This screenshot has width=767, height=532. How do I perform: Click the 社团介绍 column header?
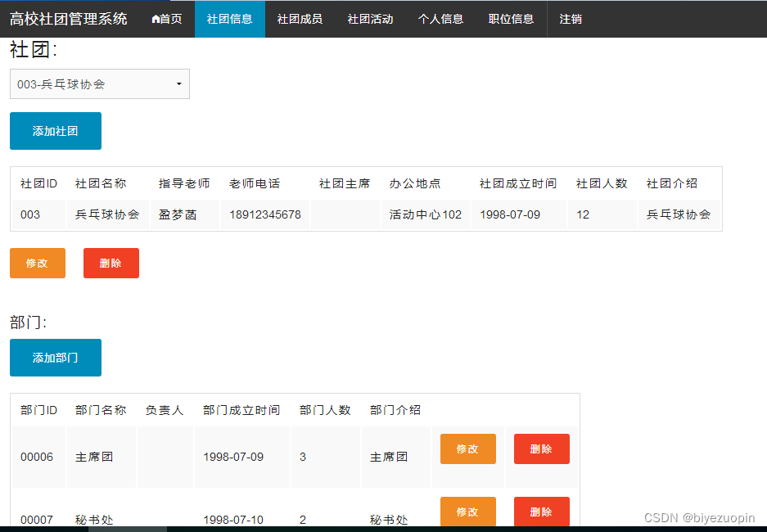672,183
